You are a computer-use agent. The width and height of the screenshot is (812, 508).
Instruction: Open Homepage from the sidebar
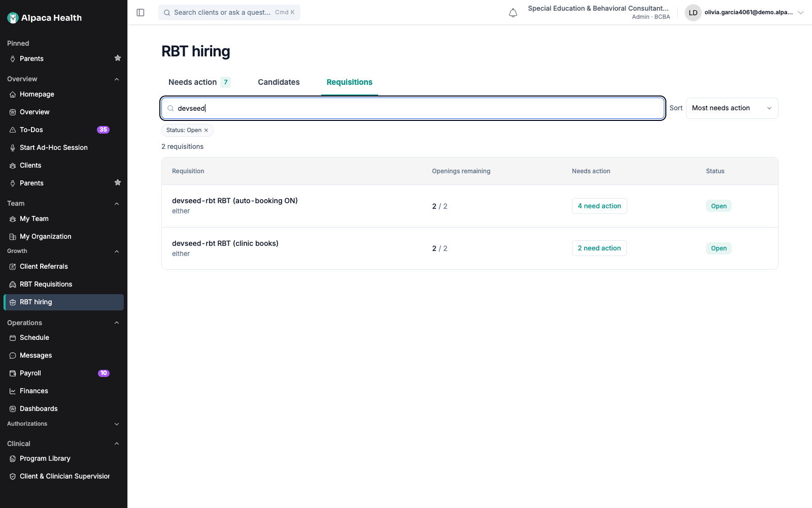click(63, 94)
